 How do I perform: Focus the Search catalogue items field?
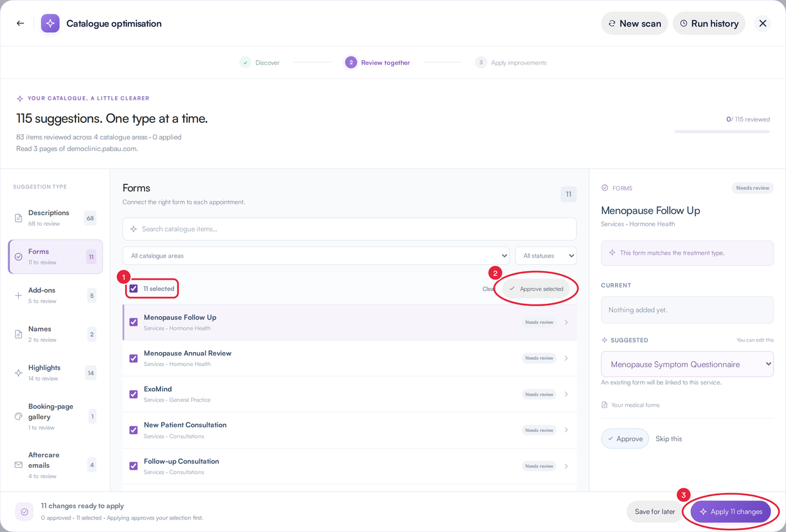click(350, 229)
